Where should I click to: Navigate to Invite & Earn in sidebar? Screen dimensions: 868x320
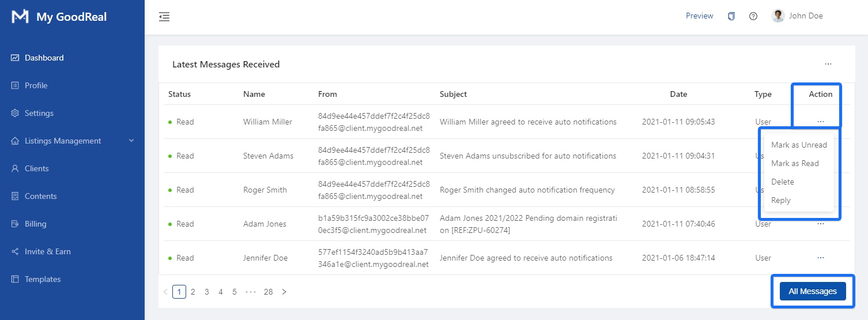pos(47,251)
